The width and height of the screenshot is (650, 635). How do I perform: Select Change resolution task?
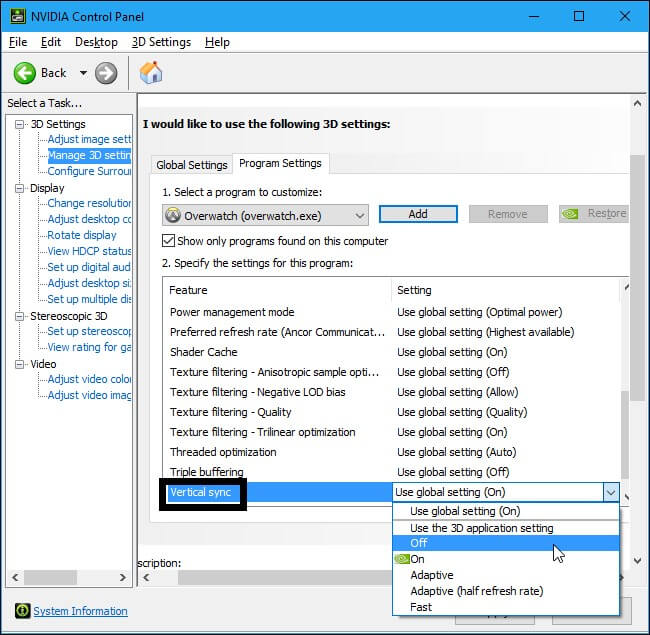[89, 203]
